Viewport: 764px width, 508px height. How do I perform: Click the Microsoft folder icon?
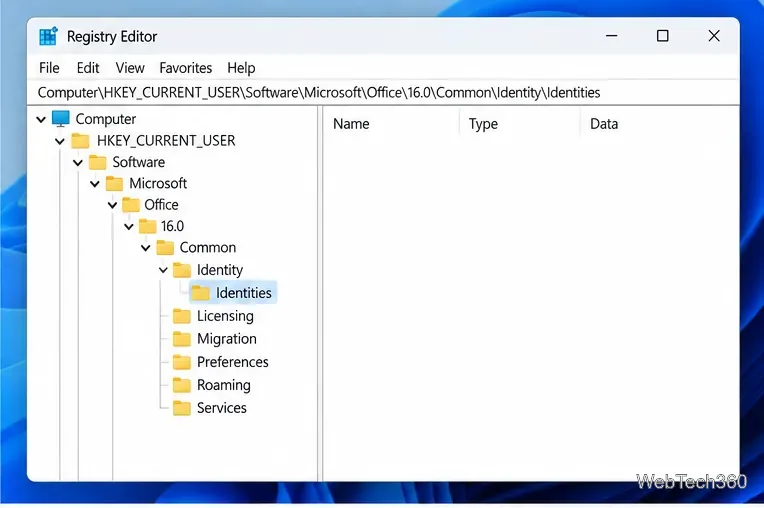[x=115, y=184]
